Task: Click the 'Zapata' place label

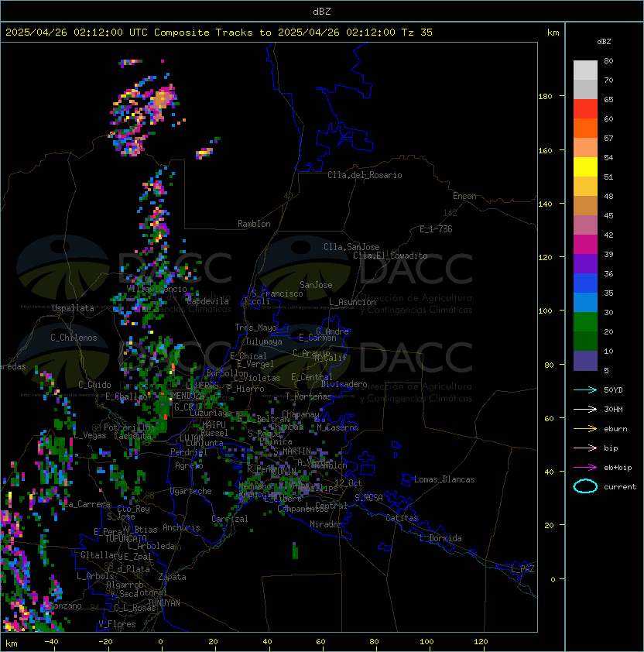Action: coord(172,577)
